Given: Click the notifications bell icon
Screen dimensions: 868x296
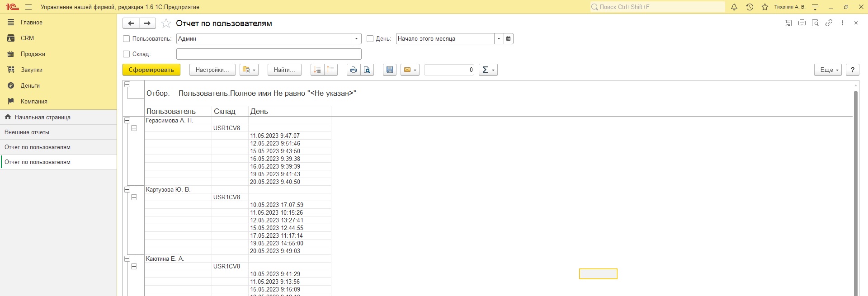Looking at the screenshot, I should coord(734,7).
